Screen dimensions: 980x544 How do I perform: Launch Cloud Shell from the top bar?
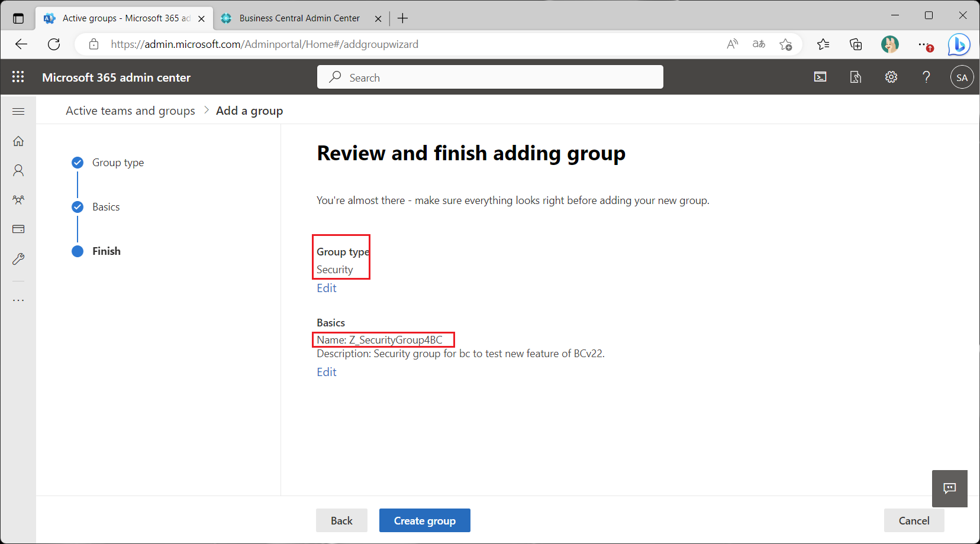(x=820, y=77)
